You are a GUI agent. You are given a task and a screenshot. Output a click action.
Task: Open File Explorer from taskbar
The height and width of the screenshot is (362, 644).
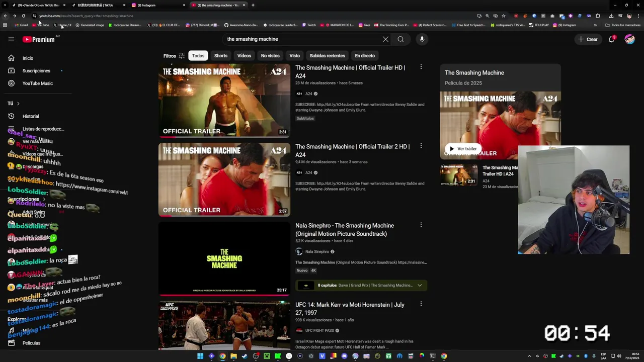[x=233, y=356]
